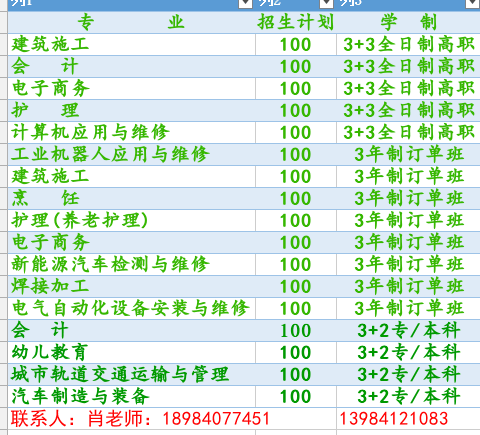The width and height of the screenshot is (480, 435).
Task: Select the 100 cell in 焊接加工 row
Action: click(x=296, y=286)
